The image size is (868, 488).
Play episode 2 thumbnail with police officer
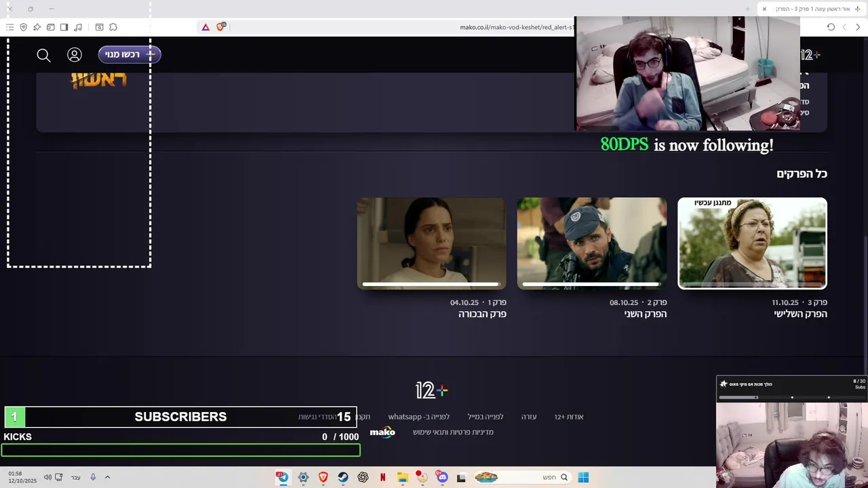point(592,243)
